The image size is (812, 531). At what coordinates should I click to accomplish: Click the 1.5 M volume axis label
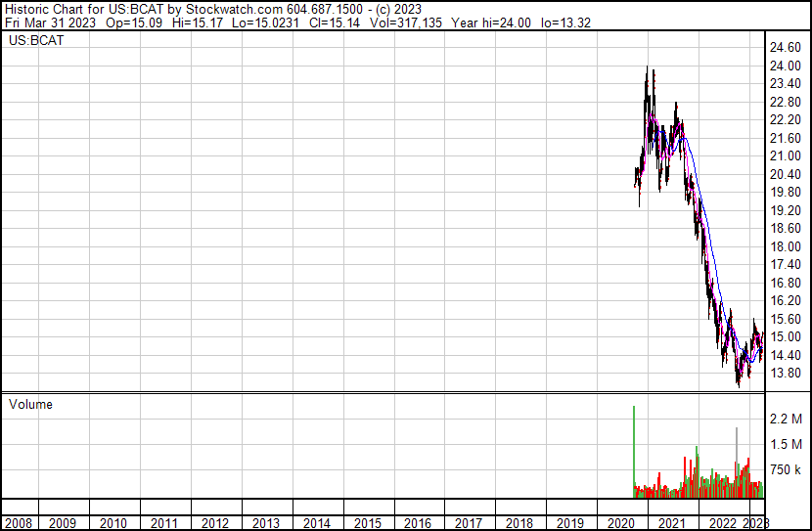pos(785,444)
